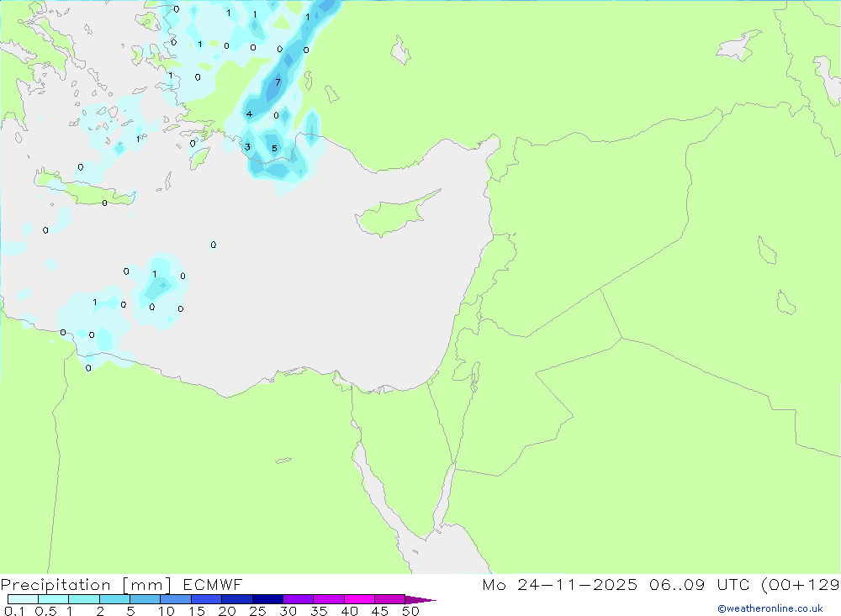The width and height of the screenshot is (841, 616).
Task: Open the weatheronline.co.uk copyright link
Action: [x=770, y=608]
